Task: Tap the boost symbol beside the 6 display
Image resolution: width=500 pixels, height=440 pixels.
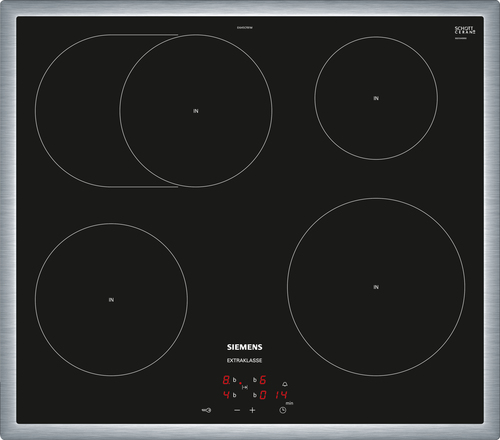Action: (x=255, y=380)
